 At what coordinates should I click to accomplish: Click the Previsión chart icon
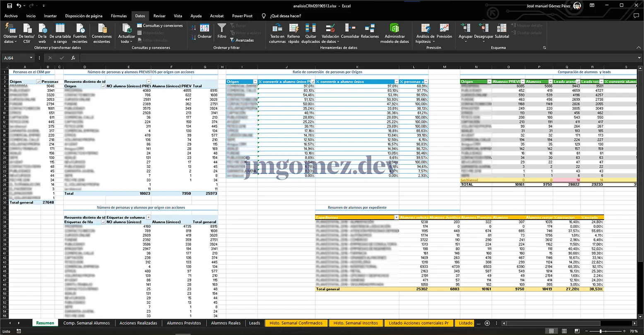pyautogui.click(x=444, y=29)
